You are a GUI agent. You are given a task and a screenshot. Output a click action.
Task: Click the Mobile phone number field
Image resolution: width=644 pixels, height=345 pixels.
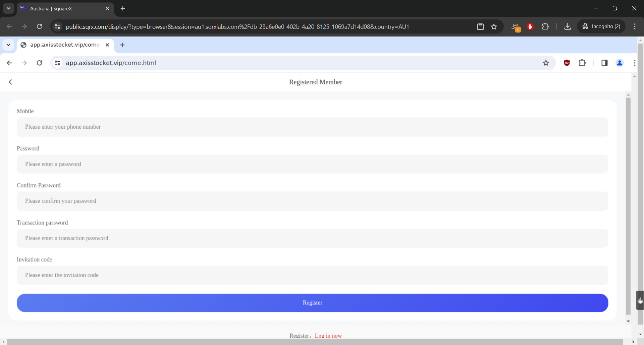(x=312, y=127)
